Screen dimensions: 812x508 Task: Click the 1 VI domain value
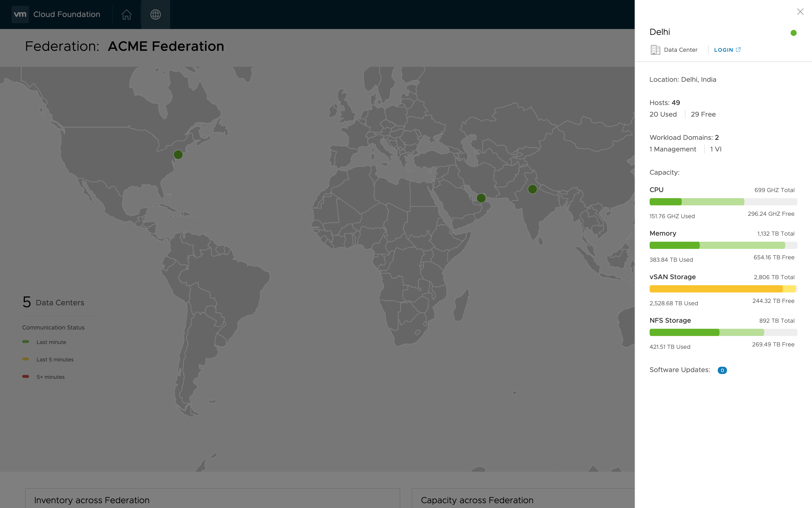(x=716, y=149)
